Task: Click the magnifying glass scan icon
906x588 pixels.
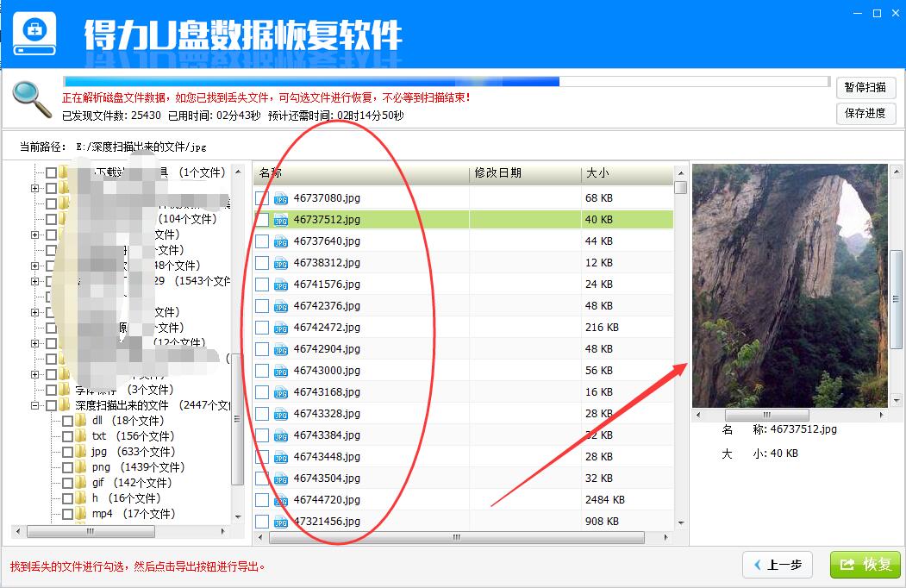Action: click(x=32, y=99)
